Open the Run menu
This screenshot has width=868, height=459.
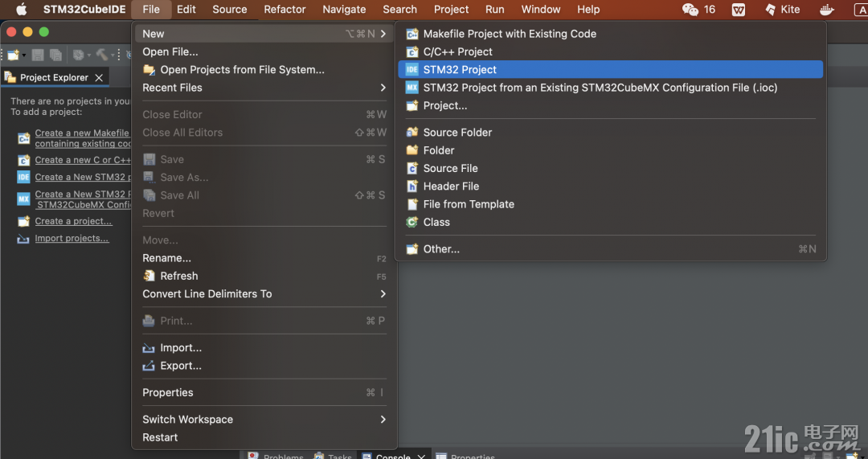(495, 10)
